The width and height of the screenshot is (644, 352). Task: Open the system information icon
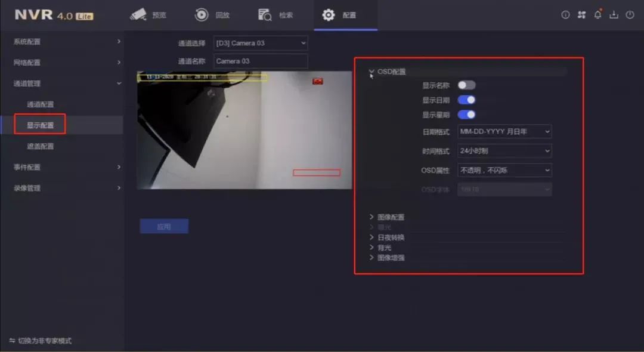[x=565, y=15]
